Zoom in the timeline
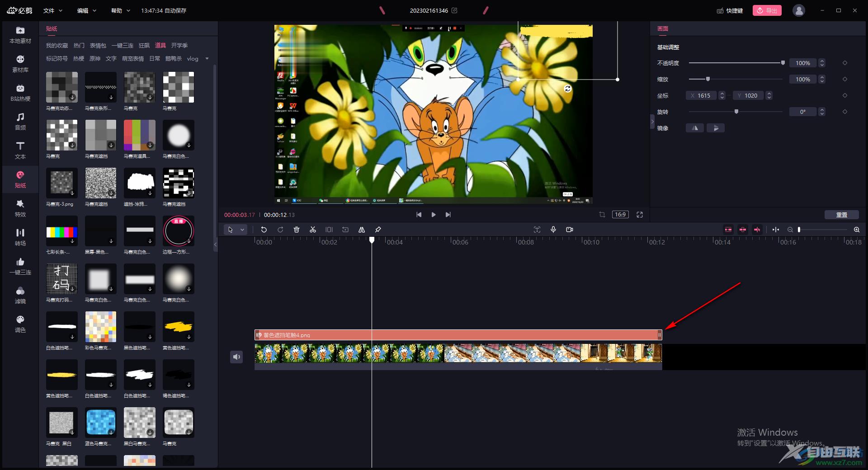Viewport: 868px width, 470px height. click(x=857, y=230)
